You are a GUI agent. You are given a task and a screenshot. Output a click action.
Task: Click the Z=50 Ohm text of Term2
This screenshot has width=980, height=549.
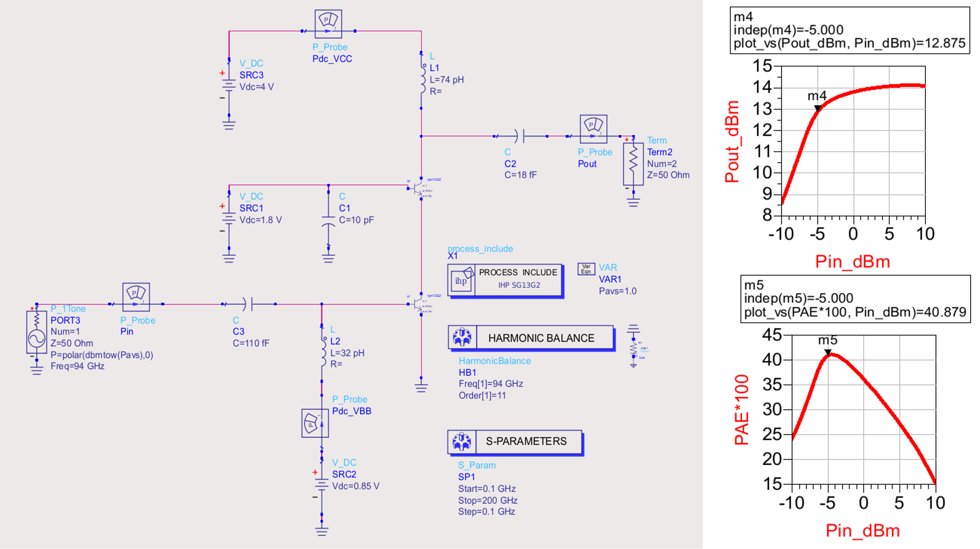(668, 175)
